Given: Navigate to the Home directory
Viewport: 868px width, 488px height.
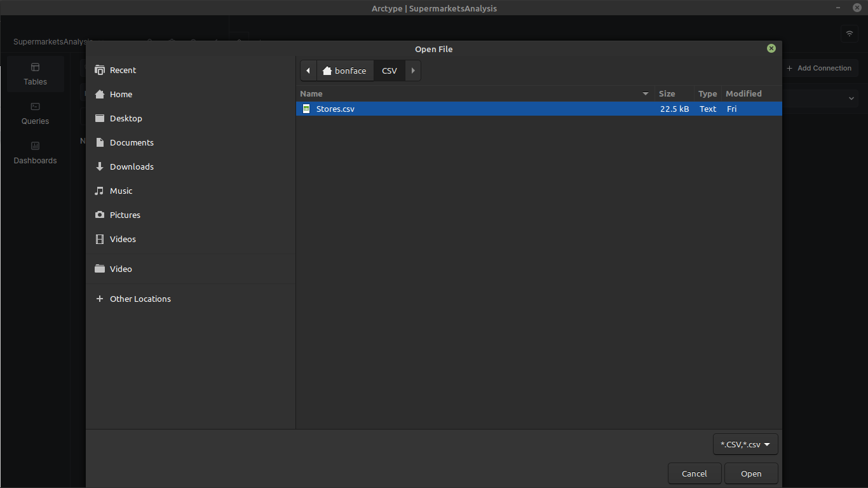Looking at the screenshot, I should tap(121, 94).
